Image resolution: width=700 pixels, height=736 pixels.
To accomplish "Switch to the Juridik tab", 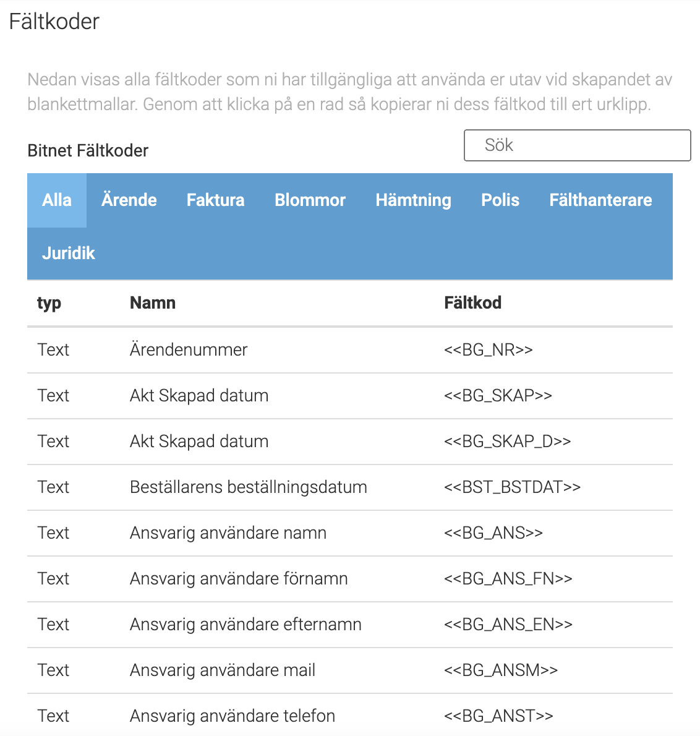I will click(x=69, y=254).
